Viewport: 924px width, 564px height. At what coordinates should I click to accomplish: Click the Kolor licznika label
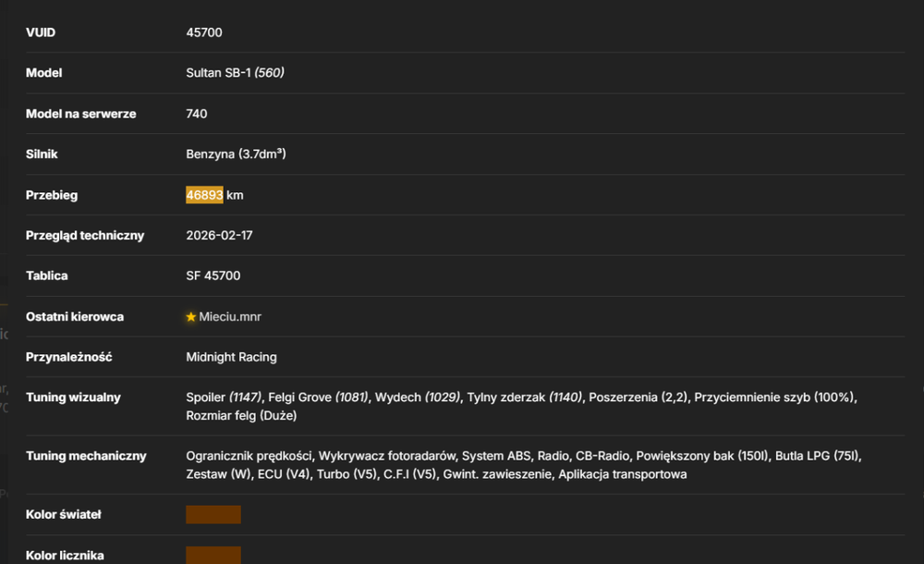65,555
